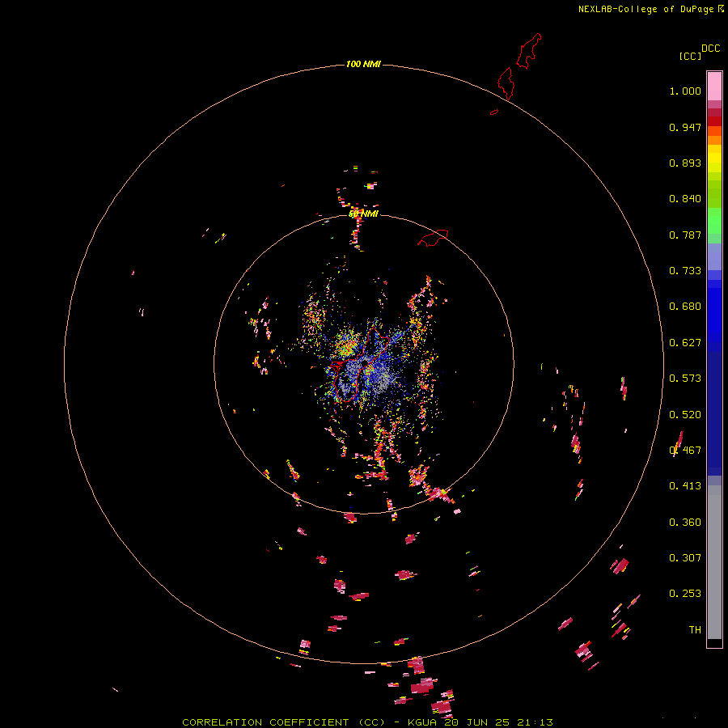This screenshot has height=728, width=728.
Task: Click the 100 NMI range ring label
Action: click(x=363, y=64)
